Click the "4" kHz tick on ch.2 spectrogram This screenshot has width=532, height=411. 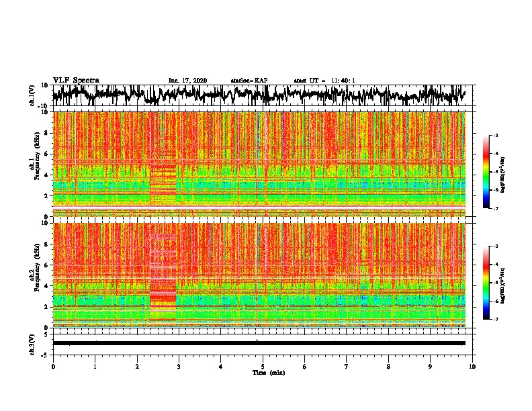pyautogui.click(x=46, y=286)
